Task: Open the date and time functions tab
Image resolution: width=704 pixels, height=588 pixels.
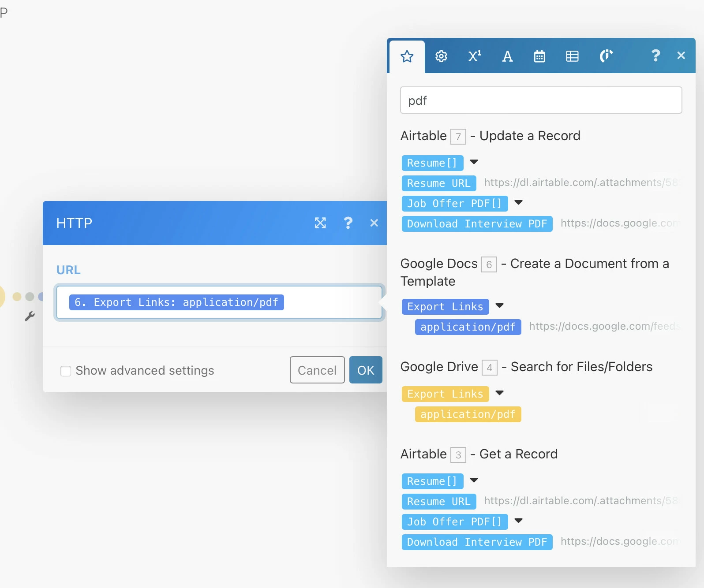Action: click(539, 56)
